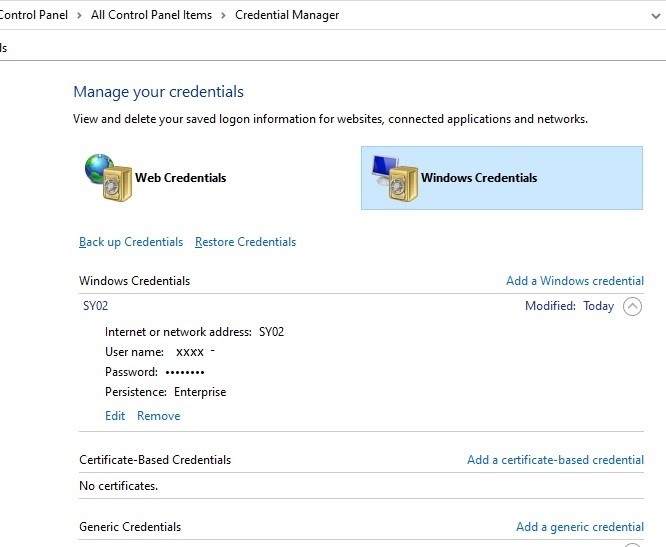Click Add a Windows credential
This screenshot has height=547, width=666.
click(574, 281)
